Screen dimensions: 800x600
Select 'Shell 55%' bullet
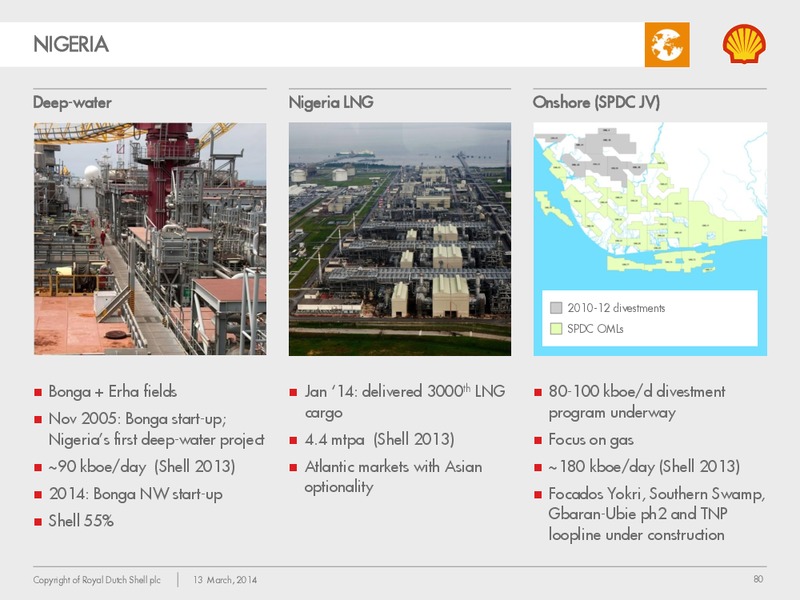click(81, 521)
